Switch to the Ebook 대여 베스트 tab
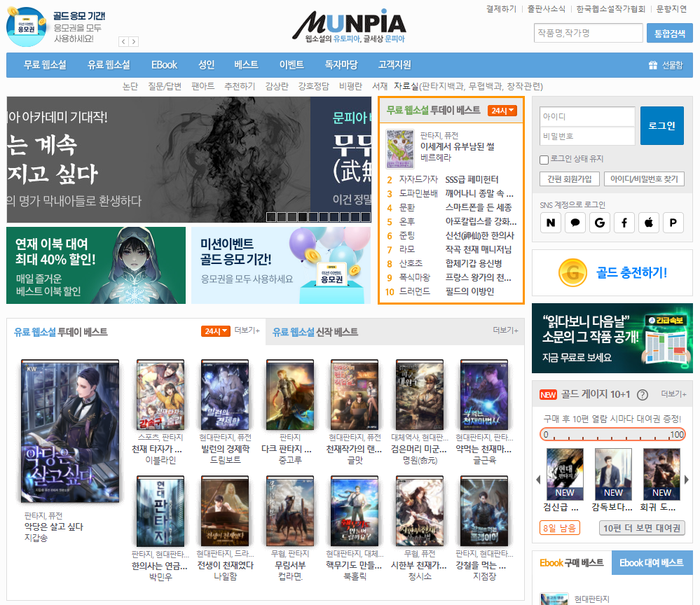The image size is (700, 605). point(652,563)
